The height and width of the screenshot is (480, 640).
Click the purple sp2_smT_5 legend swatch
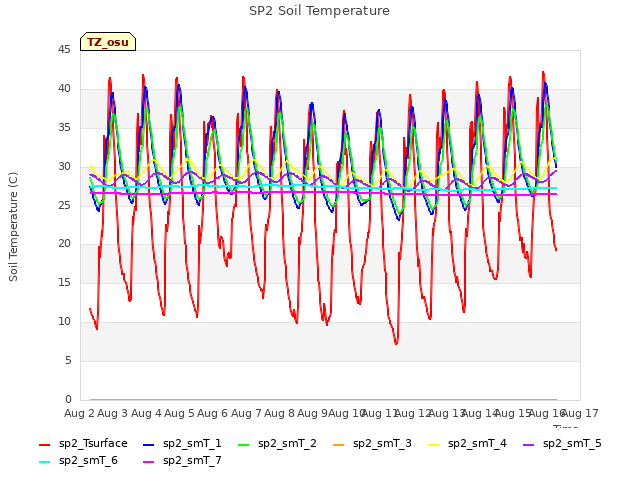[528, 444]
